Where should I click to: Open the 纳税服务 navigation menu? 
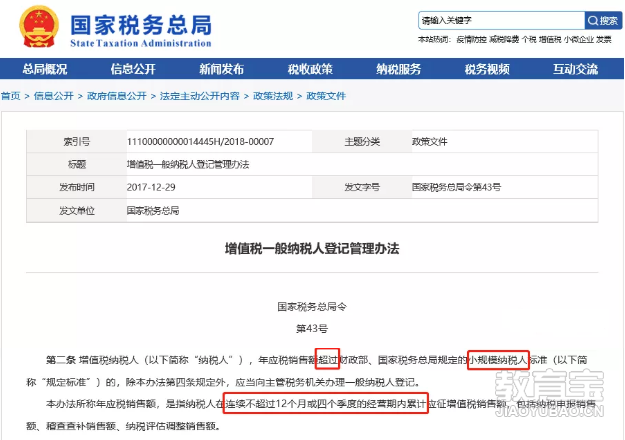(x=399, y=69)
